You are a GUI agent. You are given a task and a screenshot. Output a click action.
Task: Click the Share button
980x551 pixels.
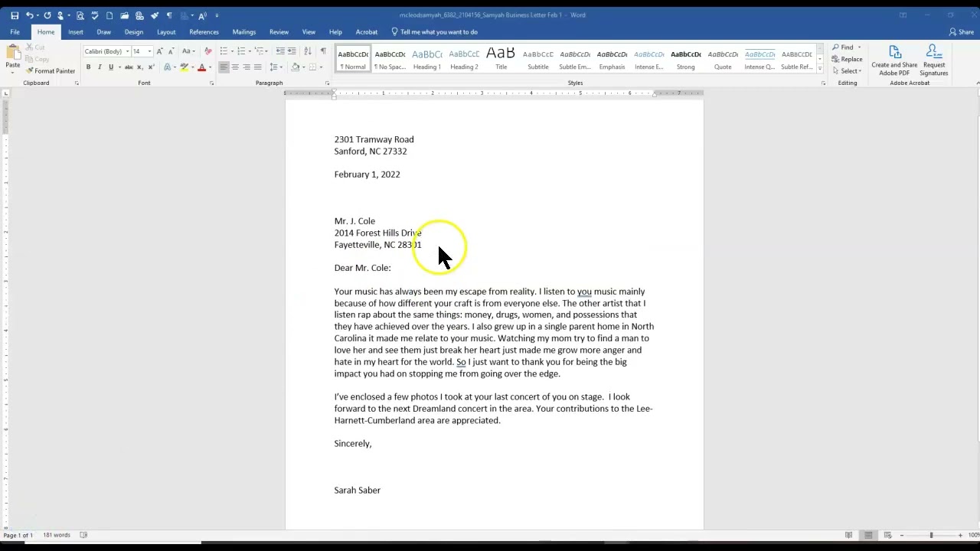962,32
